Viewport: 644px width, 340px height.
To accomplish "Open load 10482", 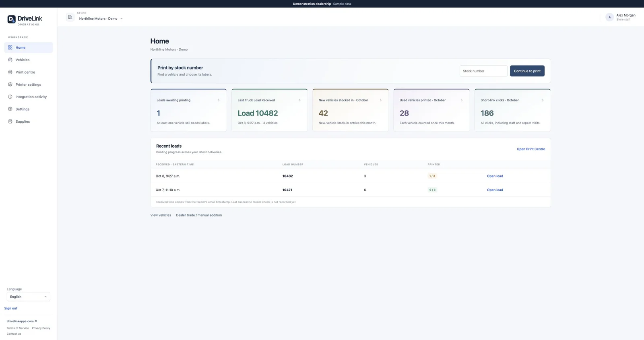I will tap(495, 176).
